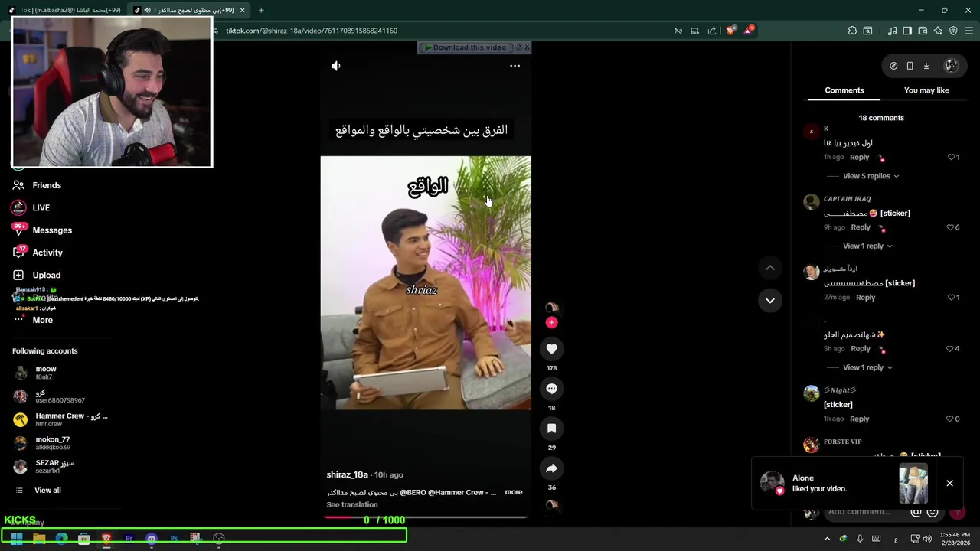Expand the caption with 'more'
The height and width of the screenshot is (551, 980).
(x=513, y=492)
